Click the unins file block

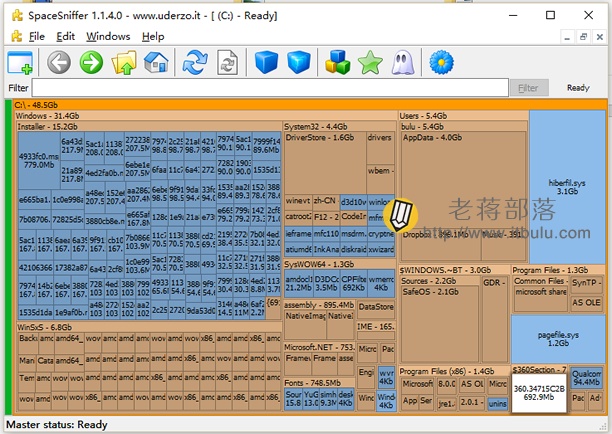click(x=497, y=404)
